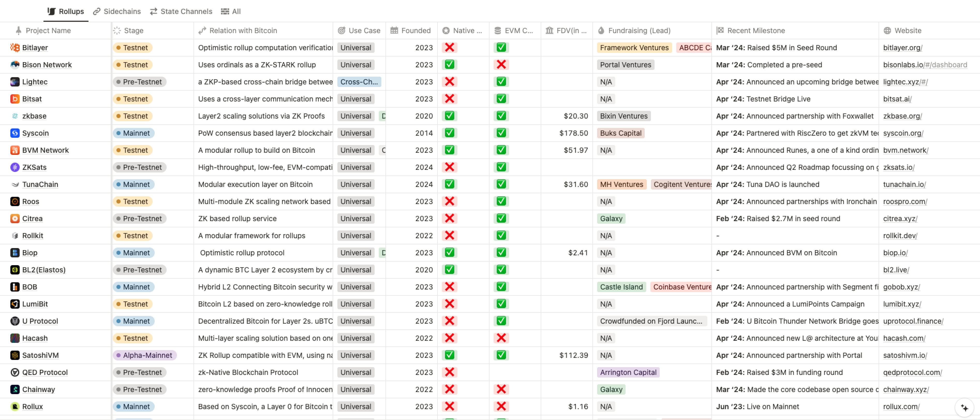Click the BL2(Elastos) logo icon
Viewport: 980px width, 420px height.
coord(15,270)
